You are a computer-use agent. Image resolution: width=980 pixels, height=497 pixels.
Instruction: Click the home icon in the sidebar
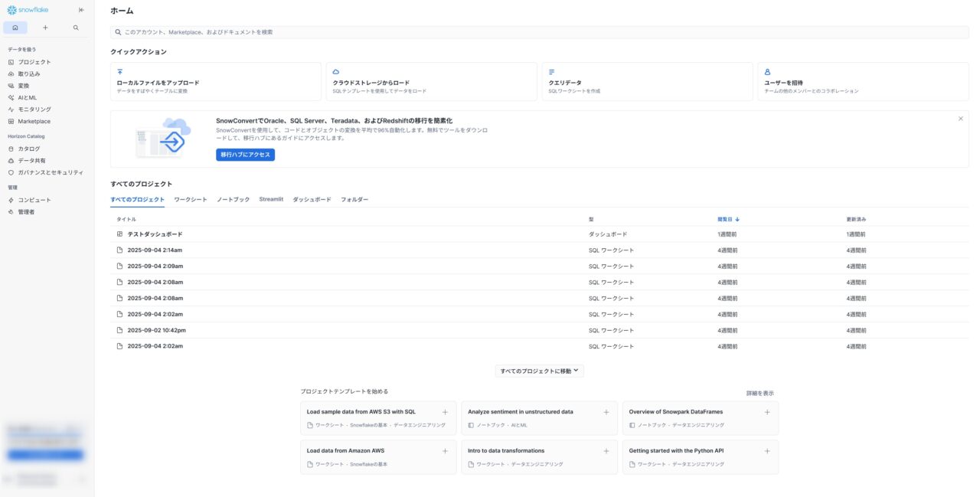tap(15, 28)
